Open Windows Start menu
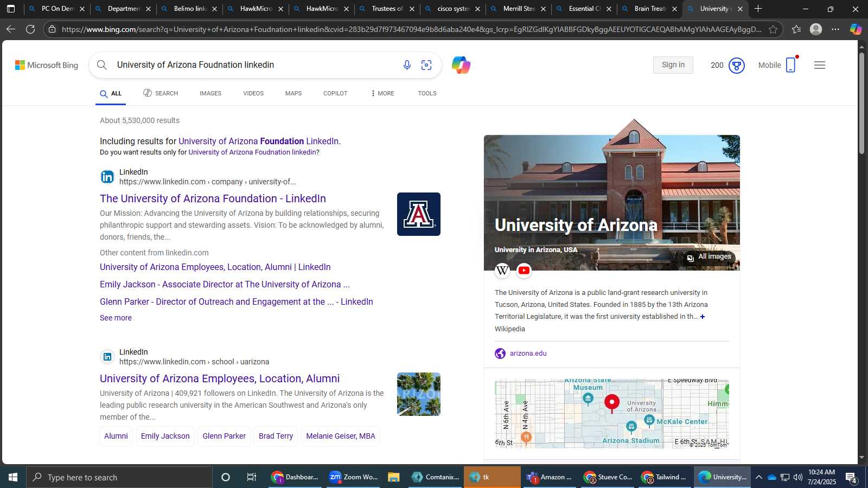This screenshot has width=868, height=488. [x=13, y=477]
